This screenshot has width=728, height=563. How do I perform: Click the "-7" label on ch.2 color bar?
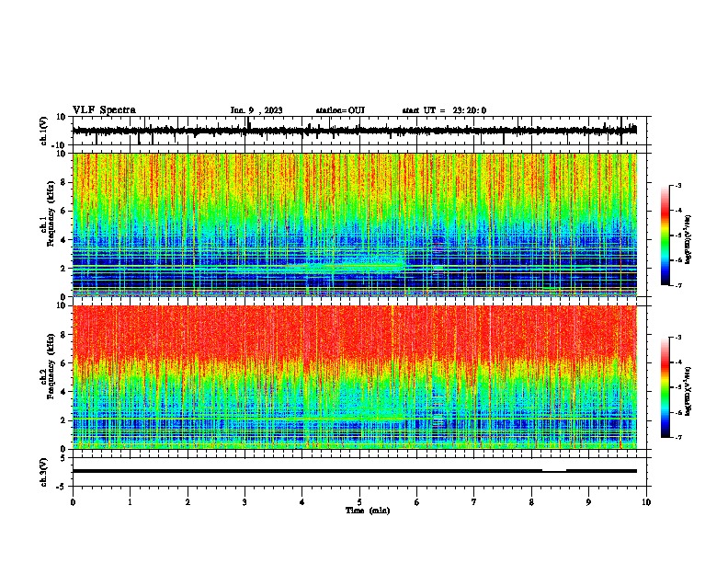(x=677, y=437)
